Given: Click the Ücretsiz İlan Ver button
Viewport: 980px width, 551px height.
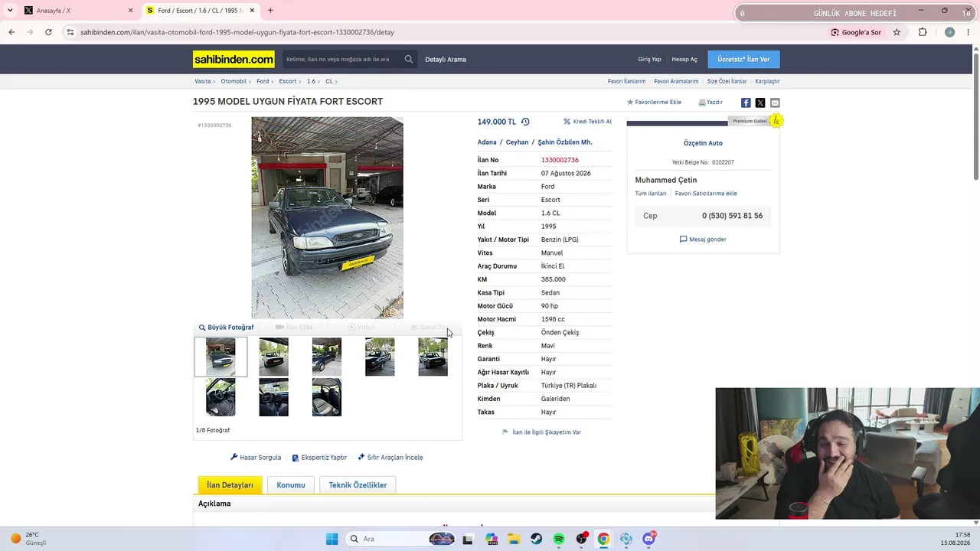Looking at the screenshot, I should 743,59.
